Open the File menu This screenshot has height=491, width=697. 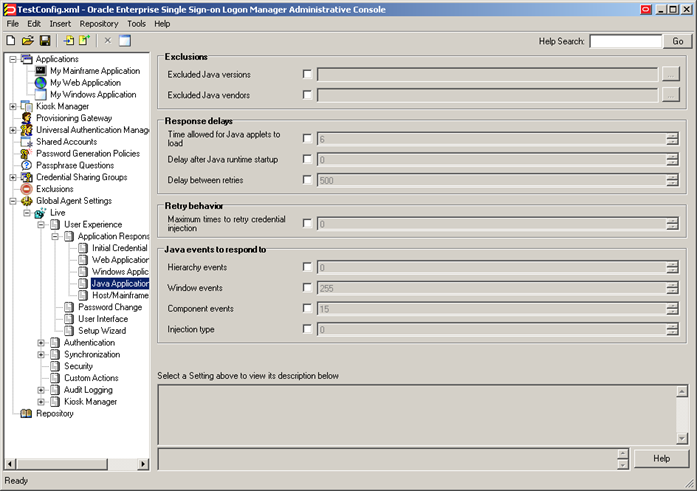click(x=12, y=24)
